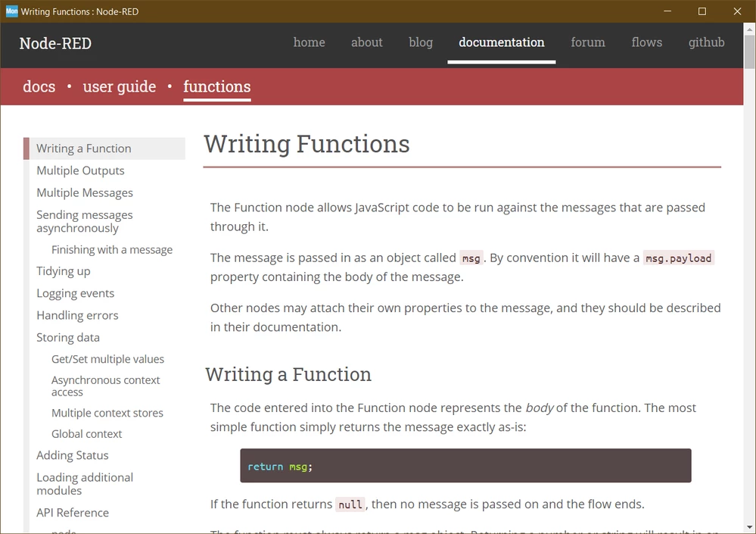Open the flows library link

[x=646, y=42]
